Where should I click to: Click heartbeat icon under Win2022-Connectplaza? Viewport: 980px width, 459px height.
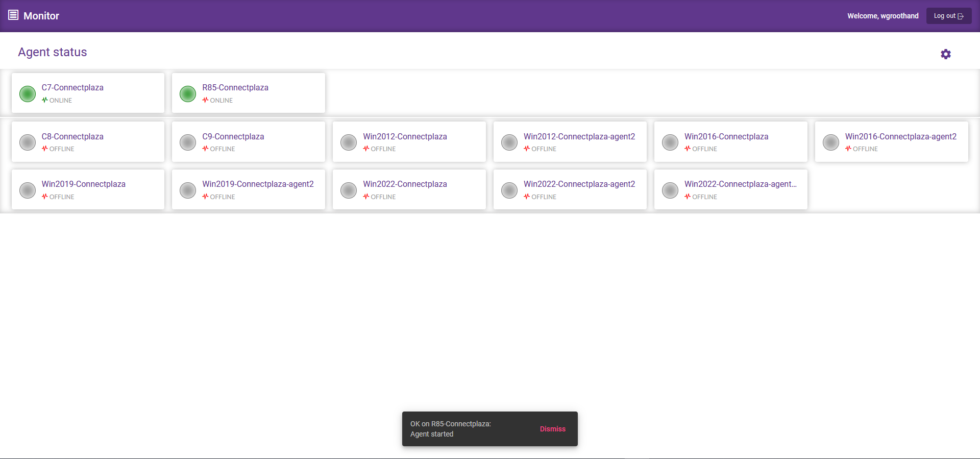366,197
